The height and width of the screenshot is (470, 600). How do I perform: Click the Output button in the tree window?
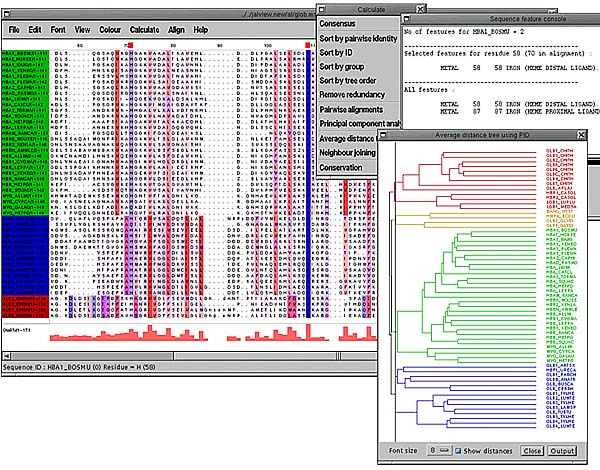click(x=562, y=451)
